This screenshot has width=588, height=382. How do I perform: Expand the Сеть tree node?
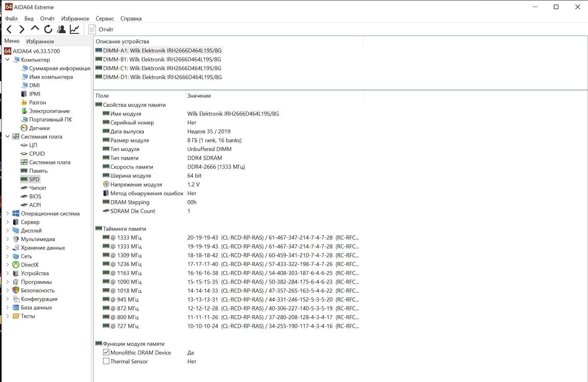click(x=8, y=256)
